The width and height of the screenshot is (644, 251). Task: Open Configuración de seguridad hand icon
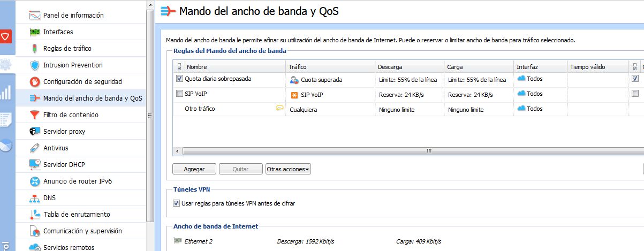(x=35, y=82)
